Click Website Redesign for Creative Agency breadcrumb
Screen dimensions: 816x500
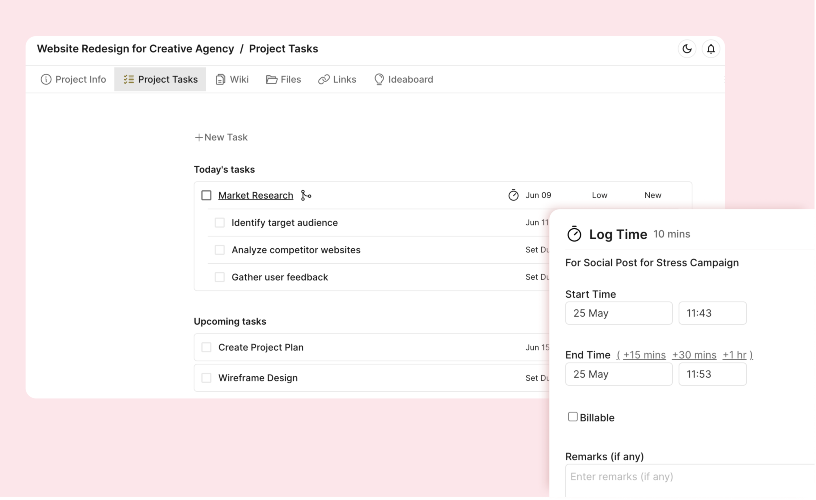(x=135, y=49)
